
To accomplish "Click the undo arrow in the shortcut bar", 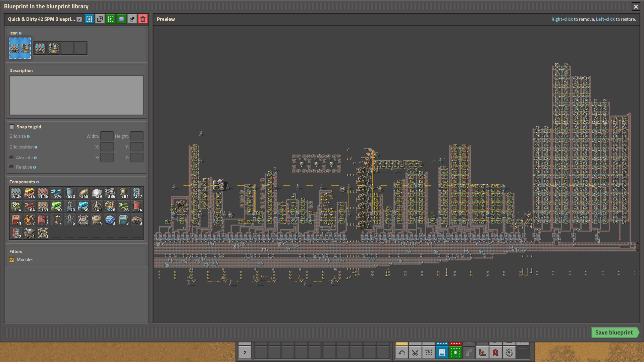I will [401, 352].
